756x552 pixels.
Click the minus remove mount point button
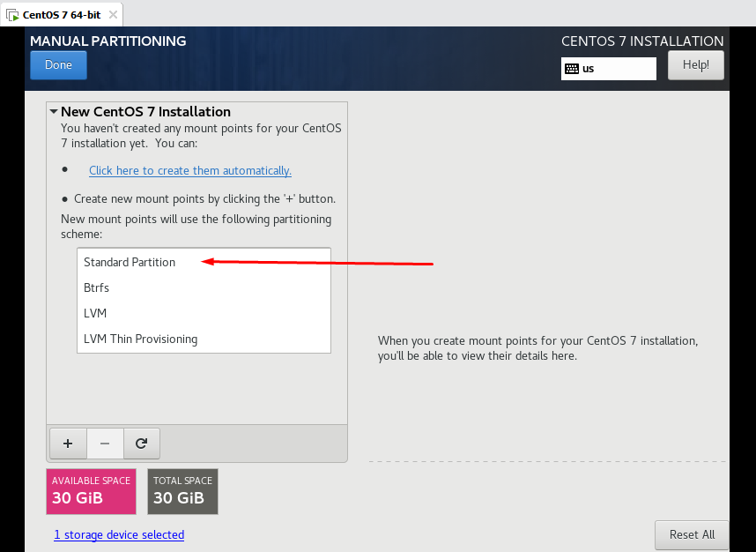(x=105, y=444)
